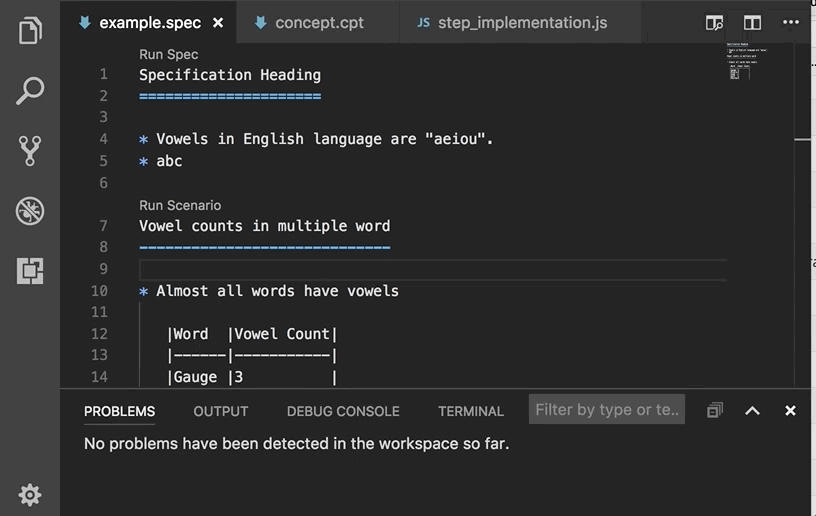Click the equals underline on line 2
Screen dimensions: 816x516
pyautogui.click(x=230, y=97)
